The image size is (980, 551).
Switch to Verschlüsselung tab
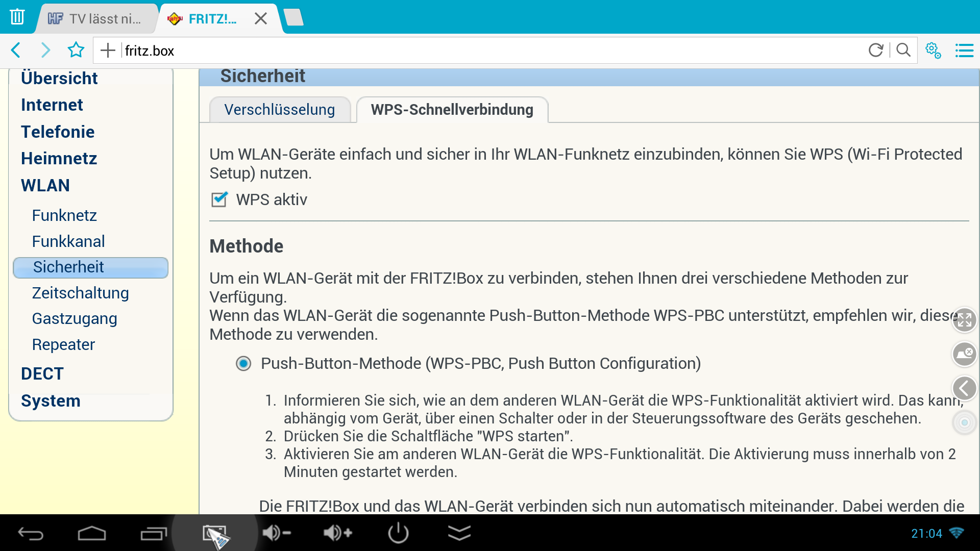(x=280, y=110)
